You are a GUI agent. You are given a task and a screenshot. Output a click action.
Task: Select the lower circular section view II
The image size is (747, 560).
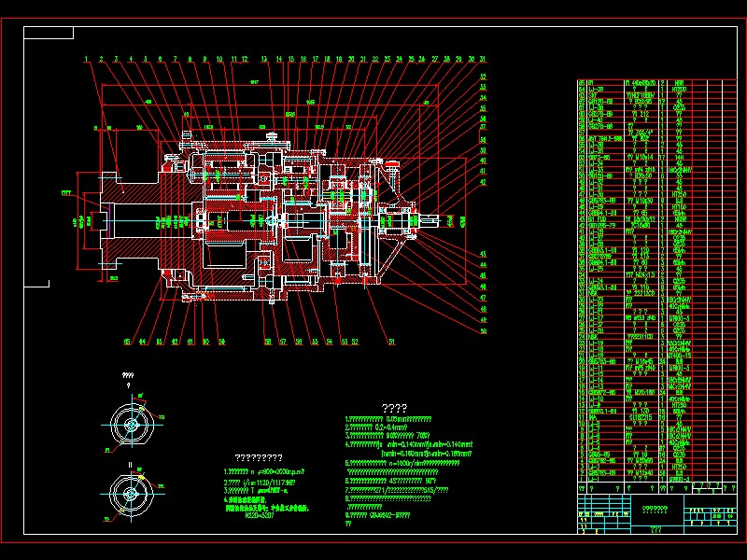[x=132, y=494]
